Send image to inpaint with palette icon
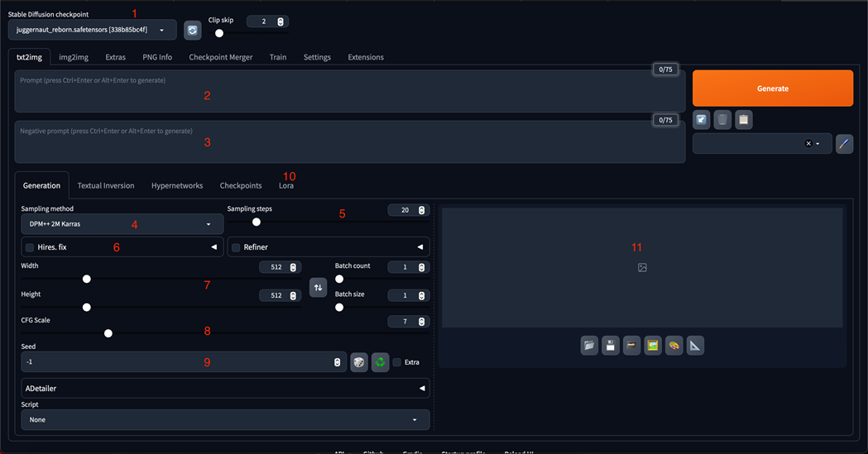Image resolution: width=868 pixels, height=454 pixels. (674, 346)
